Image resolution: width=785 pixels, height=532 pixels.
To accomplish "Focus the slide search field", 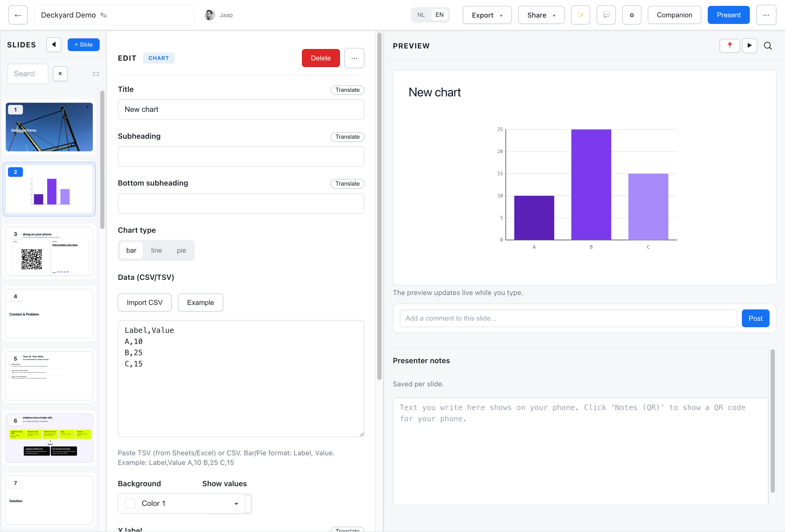I will 28,73.
